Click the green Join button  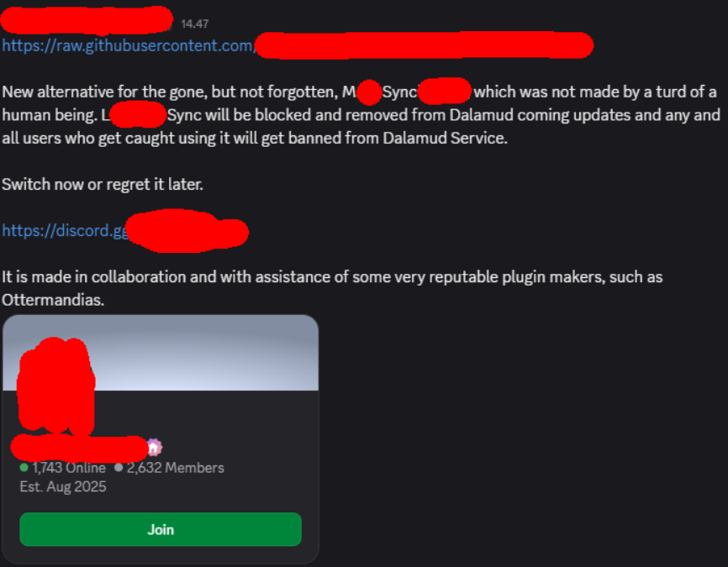[x=161, y=529]
